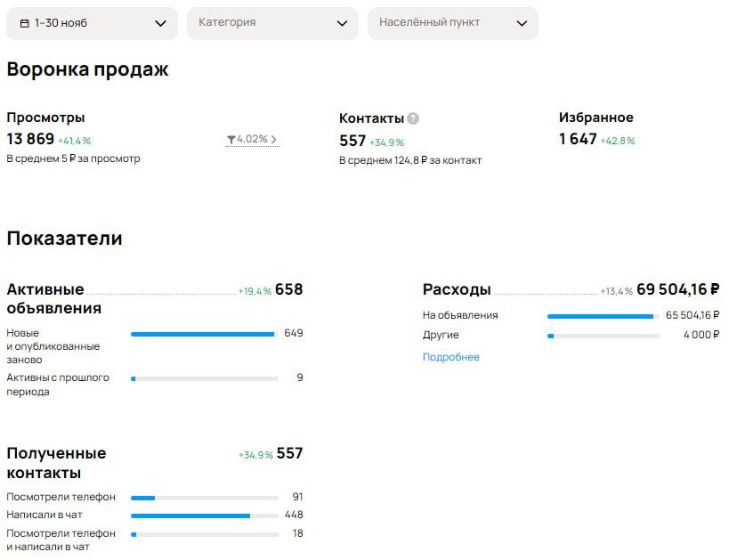Viewport: 729px width, 560px height.
Task: Click the Посмотрели телефон progress bar
Action: (x=205, y=499)
